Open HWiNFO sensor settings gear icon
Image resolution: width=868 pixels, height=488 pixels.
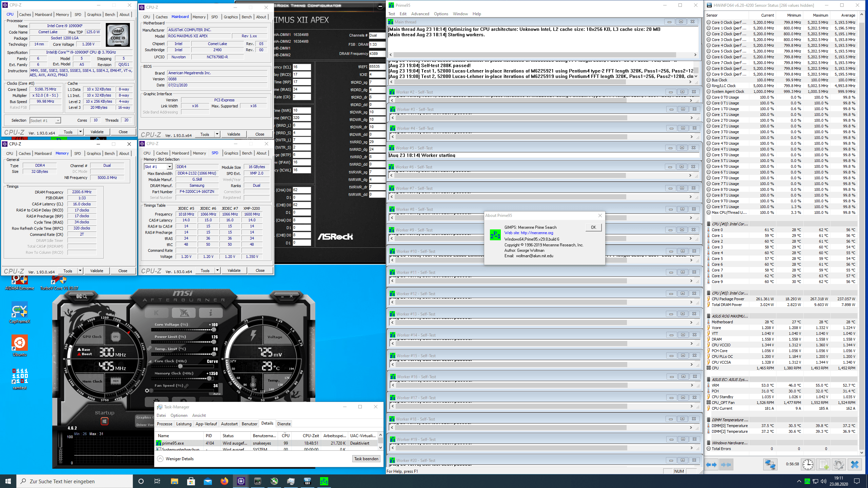click(839, 465)
